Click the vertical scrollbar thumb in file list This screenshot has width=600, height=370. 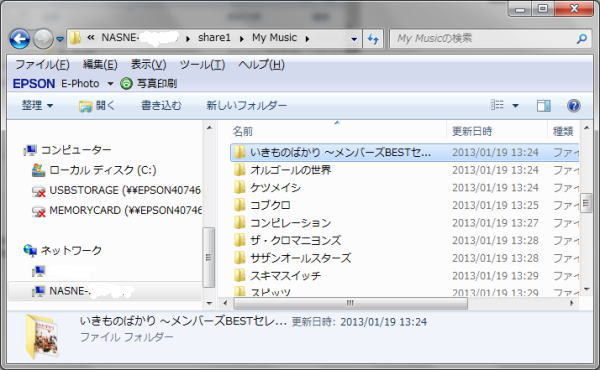(586, 203)
